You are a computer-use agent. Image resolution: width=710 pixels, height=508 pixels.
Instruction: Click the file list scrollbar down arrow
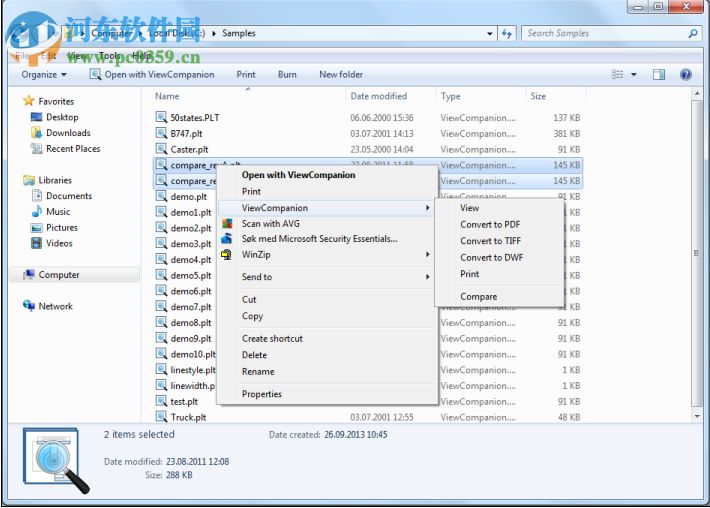coord(697,416)
